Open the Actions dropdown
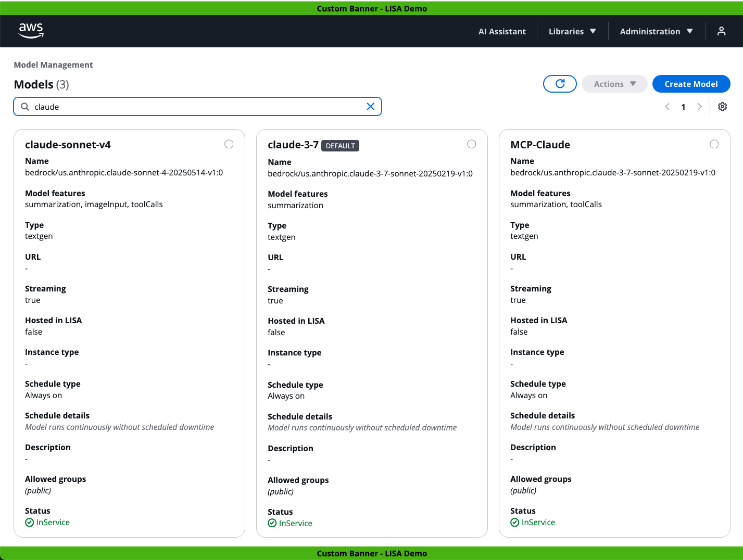The width and height of the screenshot is (743, 560). [x=614, y=84]
